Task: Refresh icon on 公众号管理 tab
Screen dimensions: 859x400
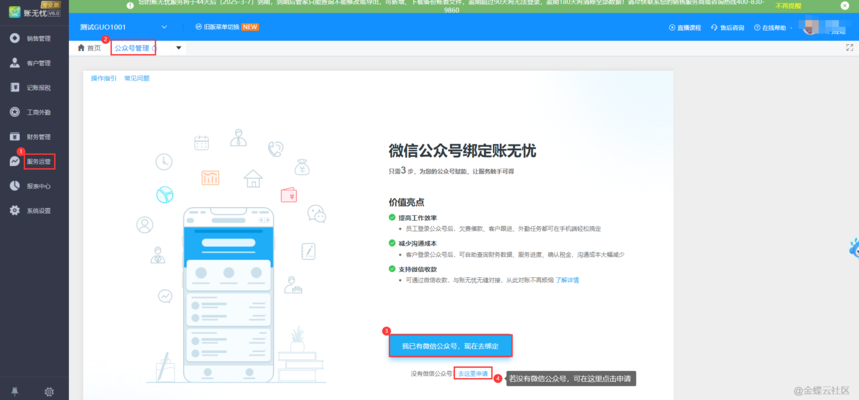Action: tap(154, 49)
